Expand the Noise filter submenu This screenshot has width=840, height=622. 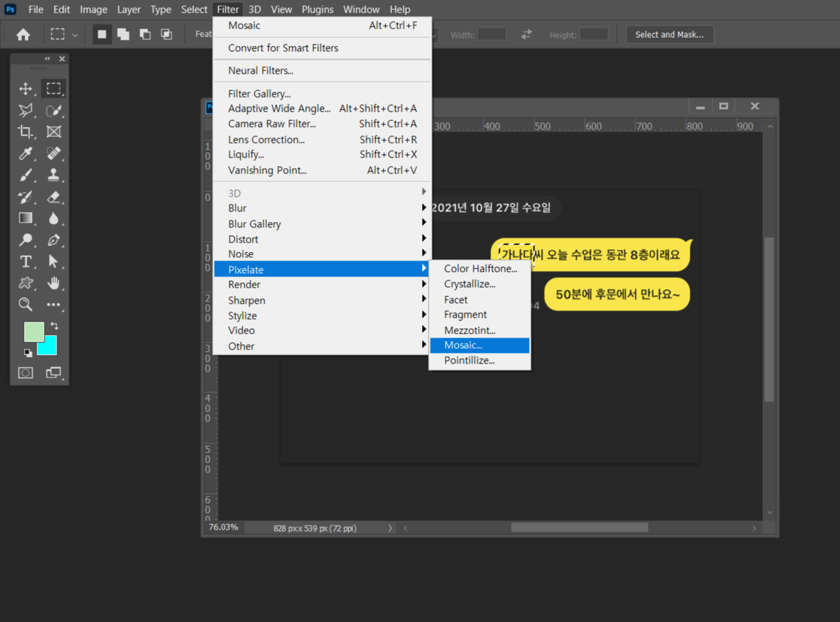[322, 254]
